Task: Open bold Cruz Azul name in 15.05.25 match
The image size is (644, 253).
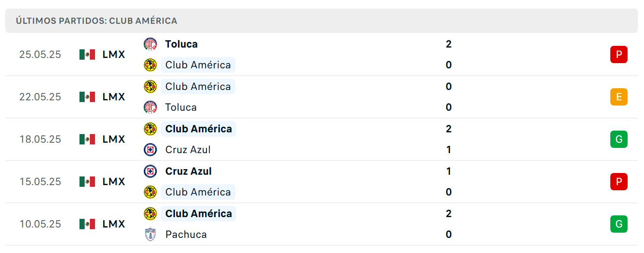Action: (188, 171)
